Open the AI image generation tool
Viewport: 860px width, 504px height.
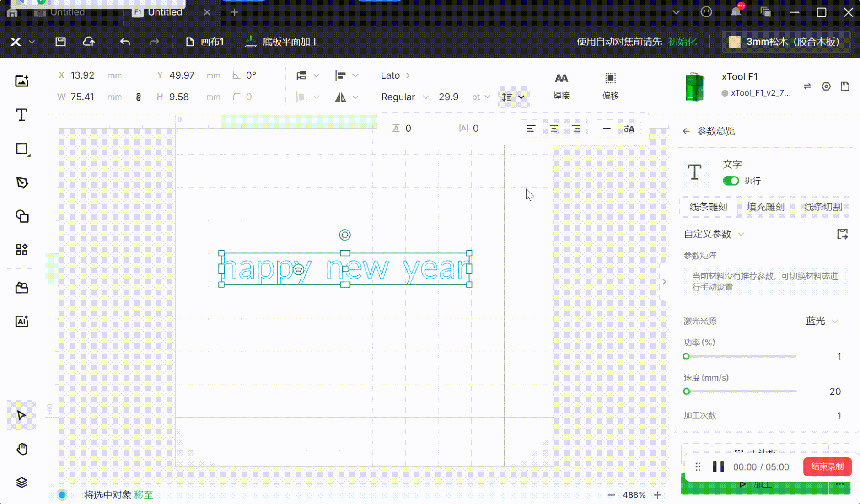pos(21,322)
